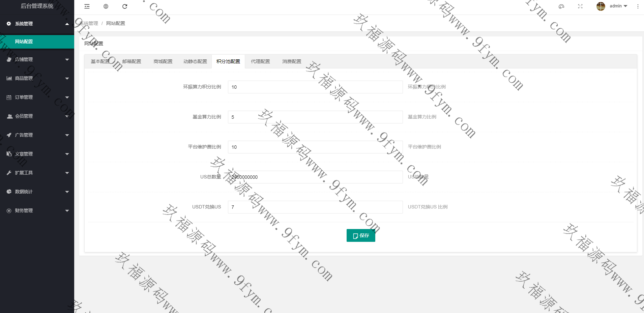Viewport: 644px width, 313px height.
Task: Expand the 财务管理 sidebar menu
Action: pyautogui.click(x=37, y=210)
